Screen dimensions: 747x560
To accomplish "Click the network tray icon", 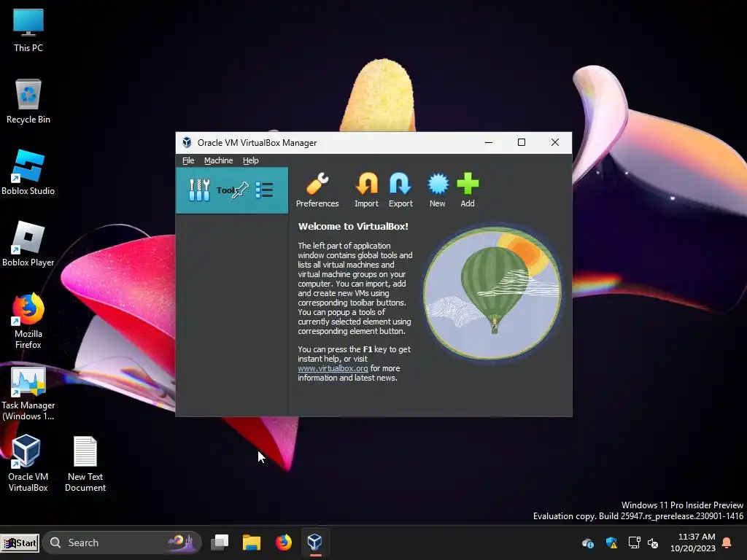I will (634, 542).
